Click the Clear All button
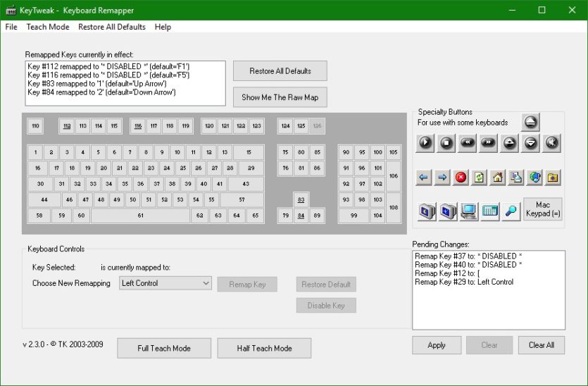The image size is (588, 386). point(541,345)
